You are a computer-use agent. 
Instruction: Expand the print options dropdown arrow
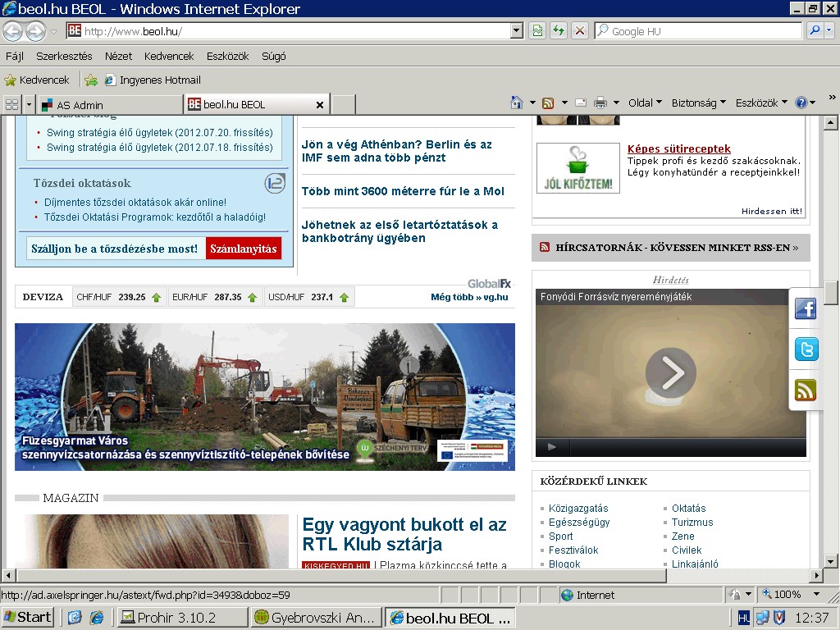point(616,103)
